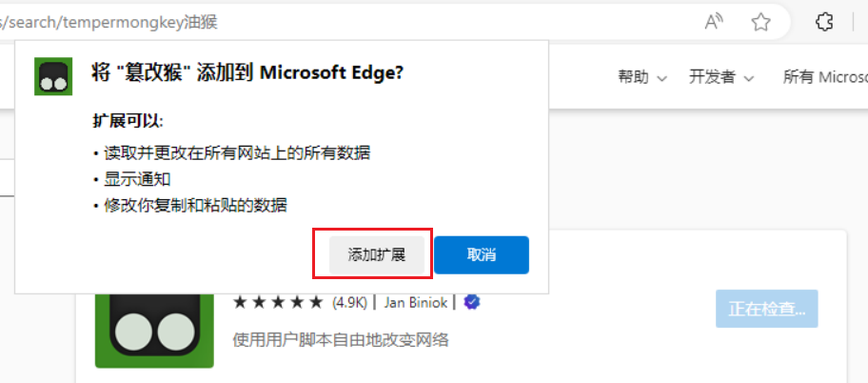Click the 添加扩展 button
The image size is (868, 383).
(377, 254)
